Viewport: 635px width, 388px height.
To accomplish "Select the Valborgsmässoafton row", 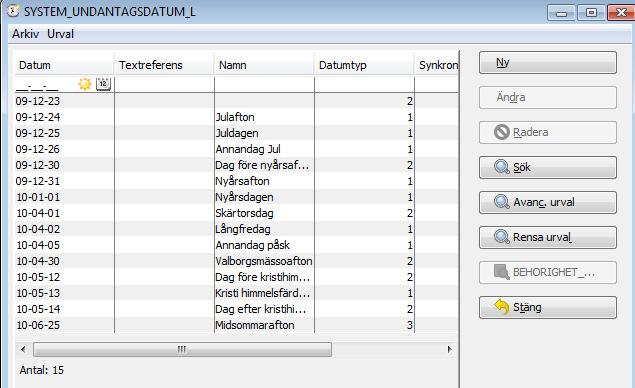I will pyautogui.click(x=237, y=261).
